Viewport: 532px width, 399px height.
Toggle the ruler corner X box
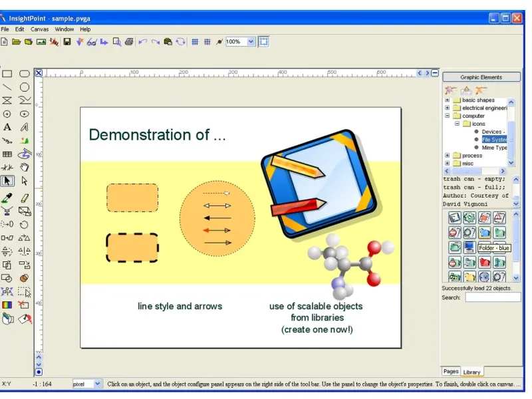39,73
